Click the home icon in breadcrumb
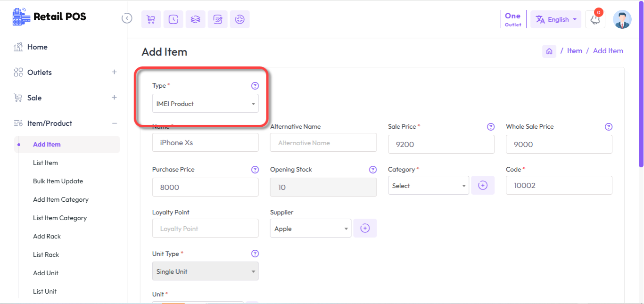Viewport: 644px width, 304px height. click(x=549, y=51)
